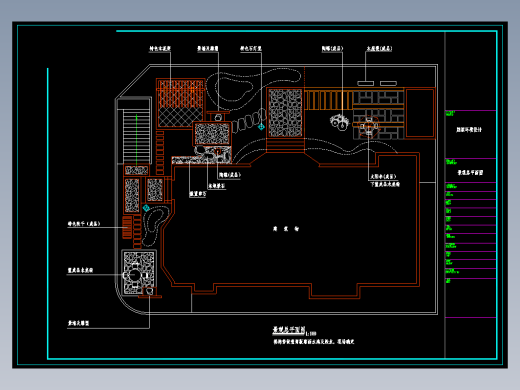The image size is (520, 390).
Task: Click the 庭院环境设计 title block text
Action: pyautogui.click(x=469, y=129)
